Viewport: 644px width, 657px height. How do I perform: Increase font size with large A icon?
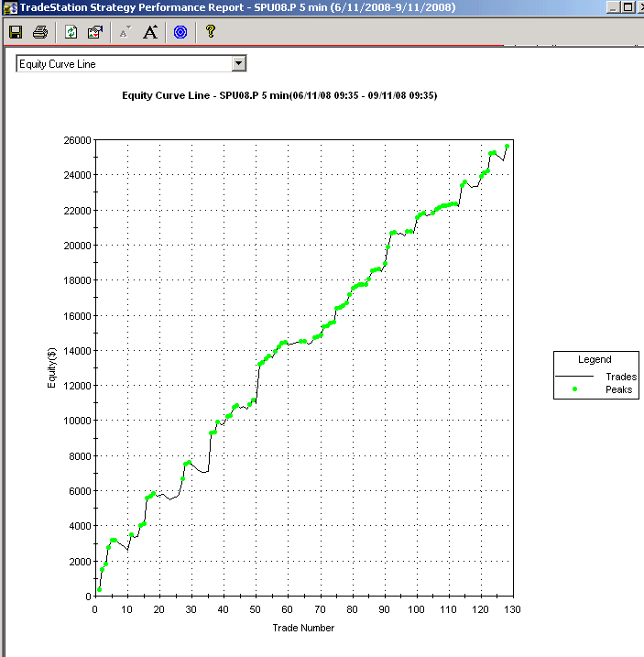pos(150,32)
